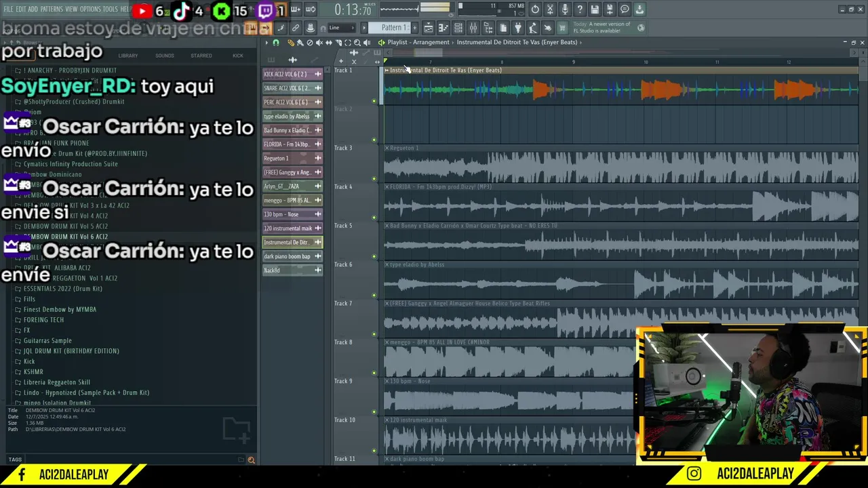This screenshot has width=868, height=488.
Task: Open help with the question mark icon
Action: tap(580, 9)
